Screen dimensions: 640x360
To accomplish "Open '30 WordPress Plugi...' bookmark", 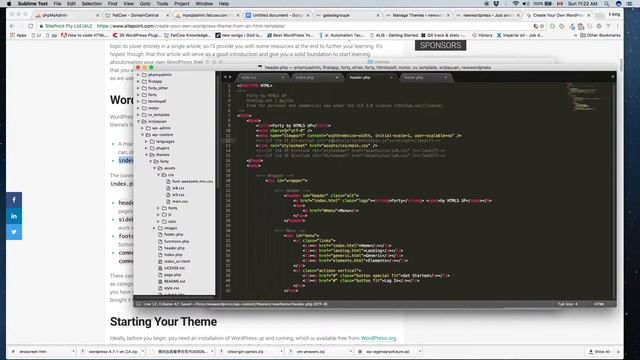I will click(x=136, y=36).
